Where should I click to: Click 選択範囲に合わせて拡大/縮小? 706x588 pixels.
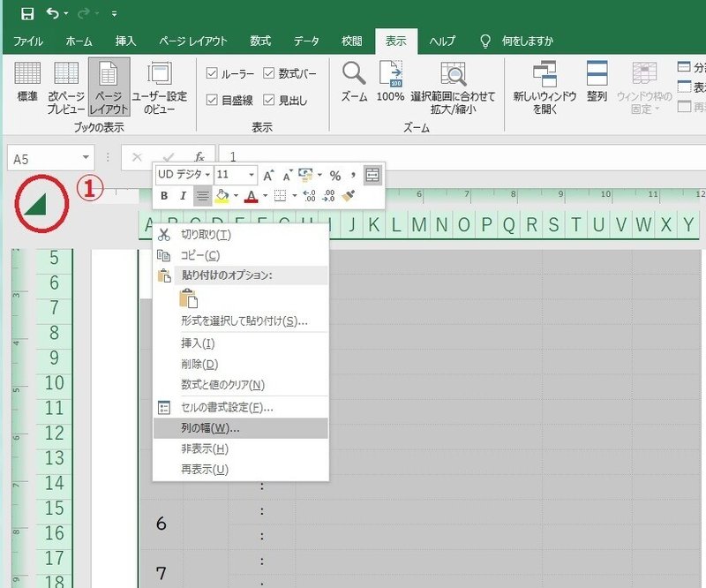[x=453, y=88]
